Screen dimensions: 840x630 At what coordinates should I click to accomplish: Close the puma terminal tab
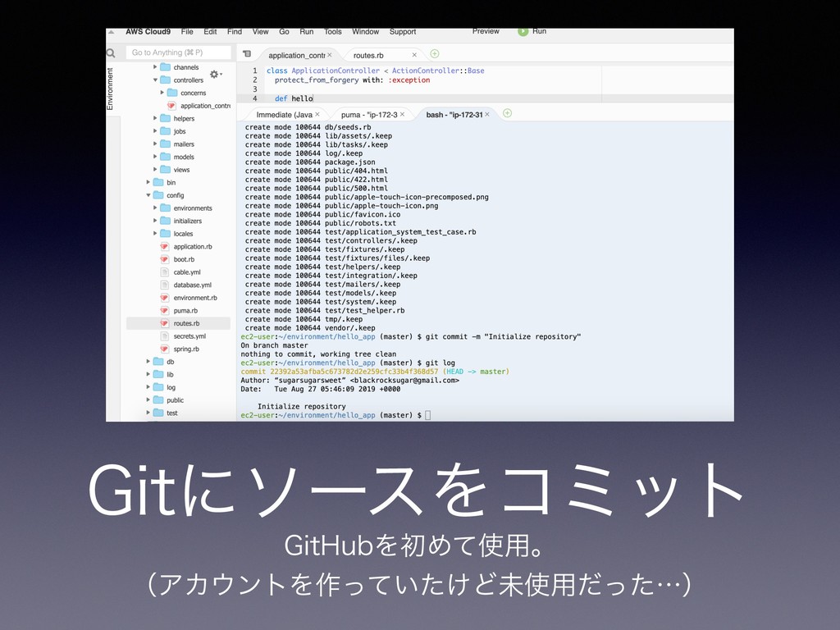point(402,115)
